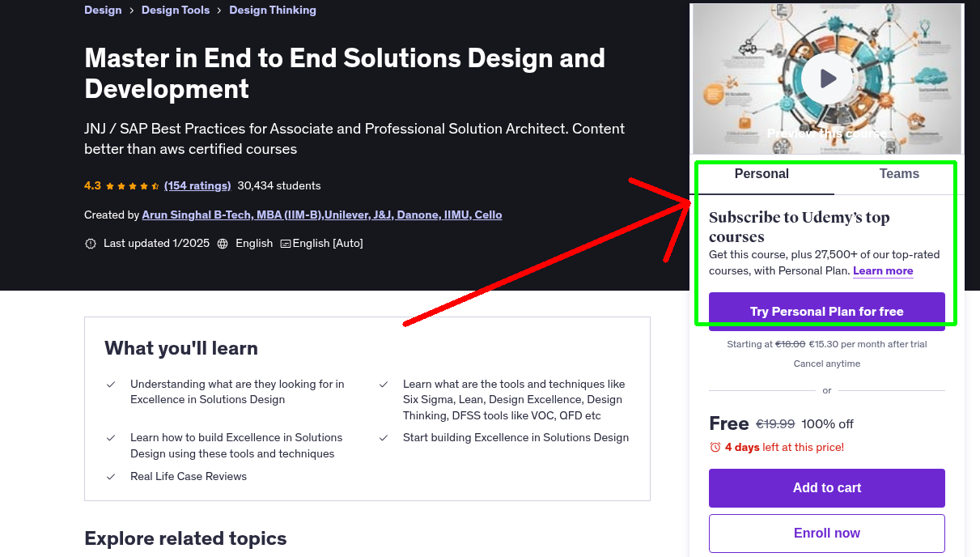
Task: Click the last-updated clock icon
Action: click(x=91, y=244)
